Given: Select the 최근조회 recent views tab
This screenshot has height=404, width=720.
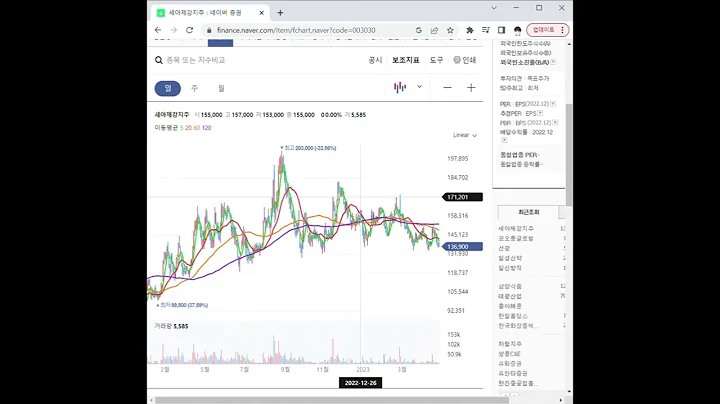Looking at the screenshot, I should (x=529, y=212).
